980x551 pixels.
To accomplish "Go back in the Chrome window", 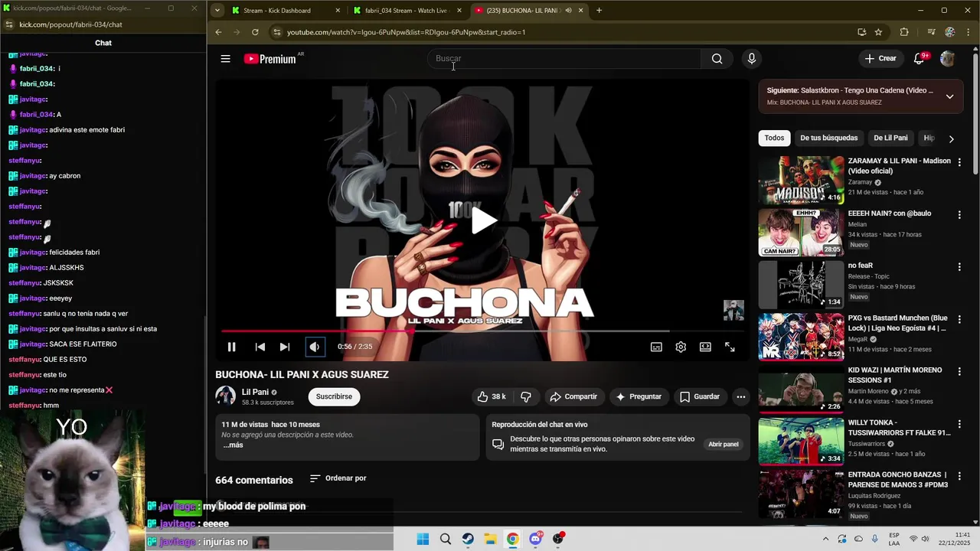I will point(218,32).
